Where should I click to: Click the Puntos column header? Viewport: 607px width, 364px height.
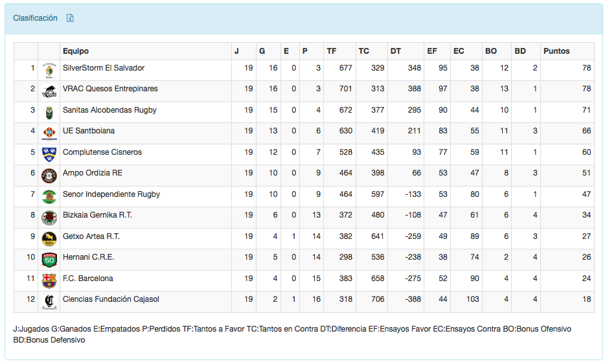(x=556, y=51)
